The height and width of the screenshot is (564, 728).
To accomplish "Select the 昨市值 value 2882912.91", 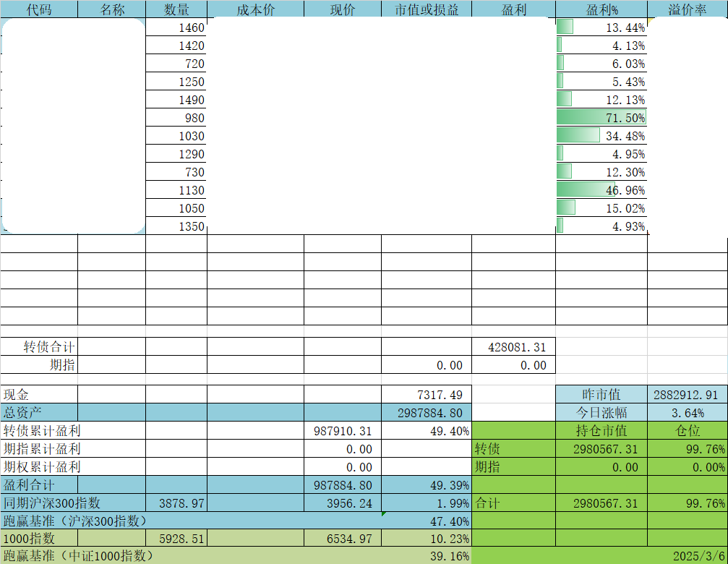I will [687, 395].
